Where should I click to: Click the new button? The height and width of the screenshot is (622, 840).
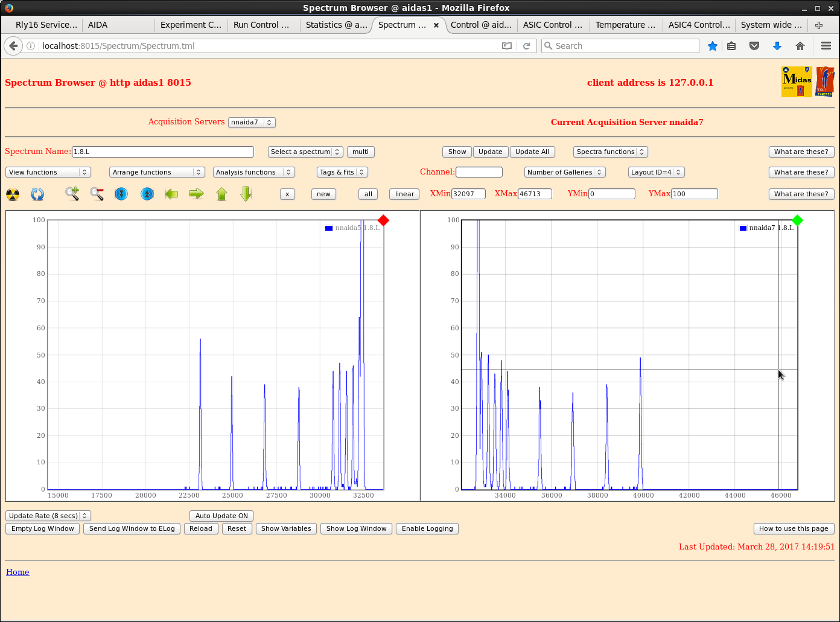[324, 194]
